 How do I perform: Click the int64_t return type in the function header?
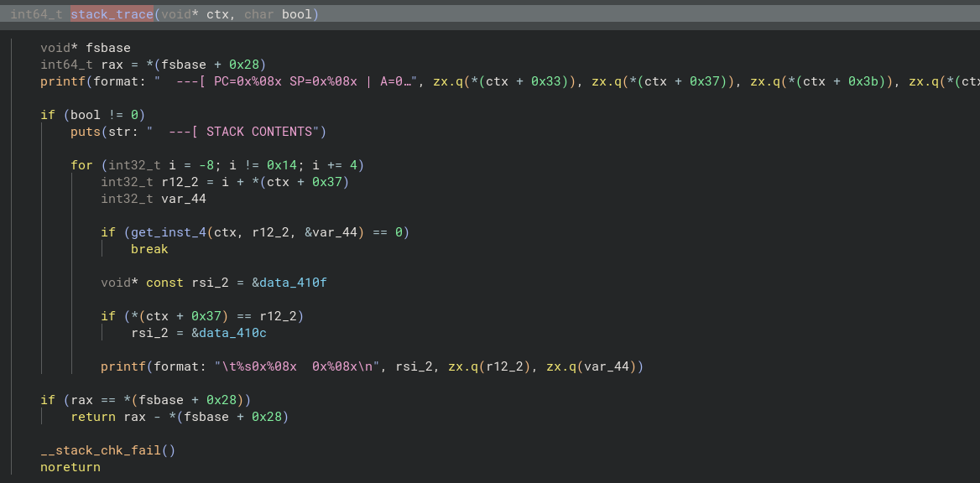pos(36,13)
